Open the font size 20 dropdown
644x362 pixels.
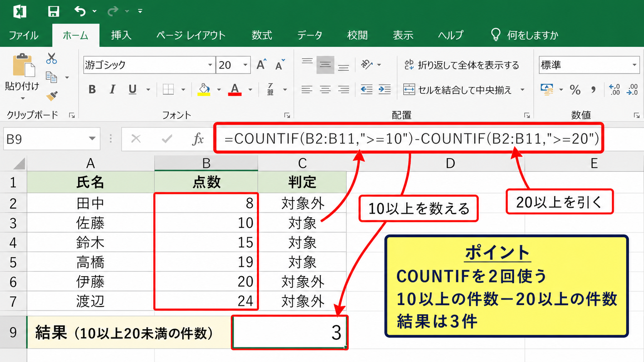(x=245, y=65)
